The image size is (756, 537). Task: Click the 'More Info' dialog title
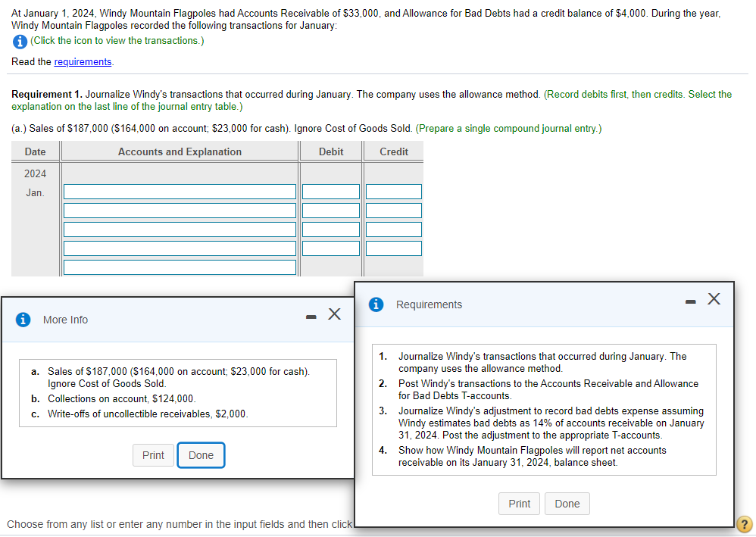65,320
